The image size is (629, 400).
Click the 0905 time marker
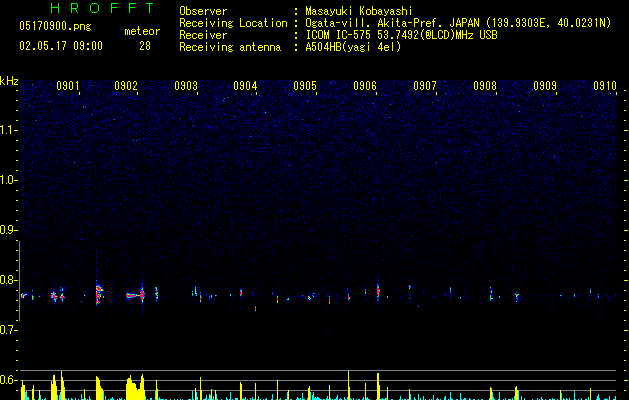click(x=305, y=86)
